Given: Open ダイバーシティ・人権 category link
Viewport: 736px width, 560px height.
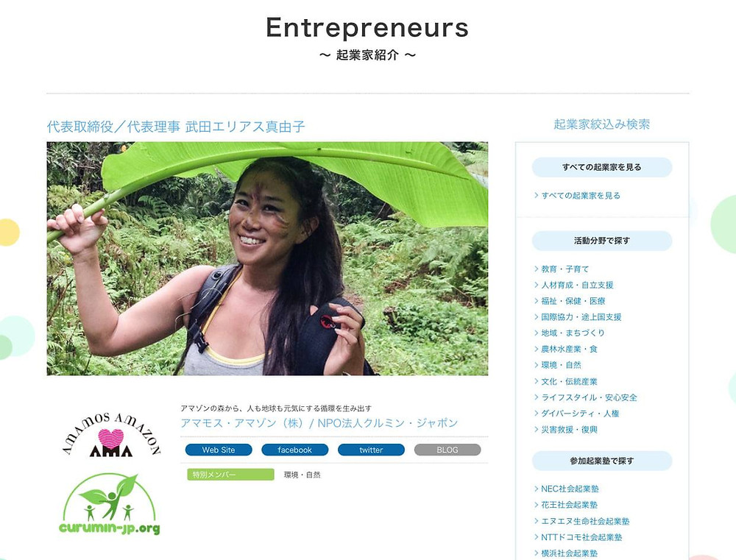Looking at the screenshot, I should 576,413.
